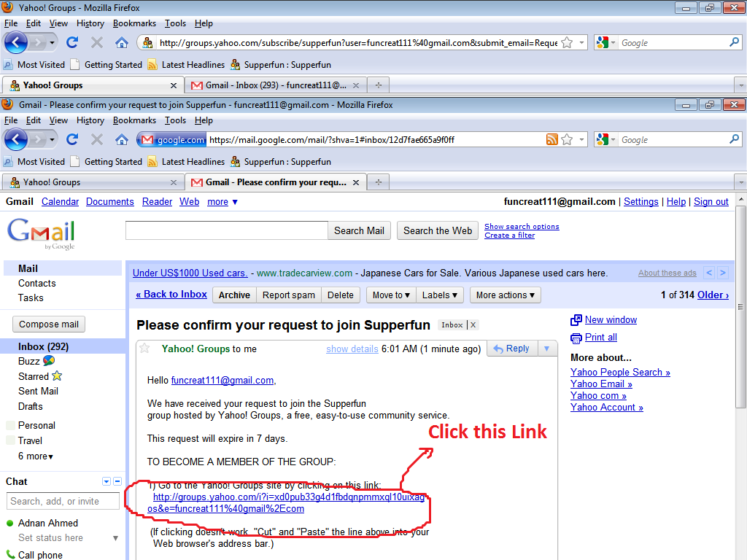This screenshot has width=747, height=560.
Task: Click previous ad arrow
Action: (x=709, y=273)
